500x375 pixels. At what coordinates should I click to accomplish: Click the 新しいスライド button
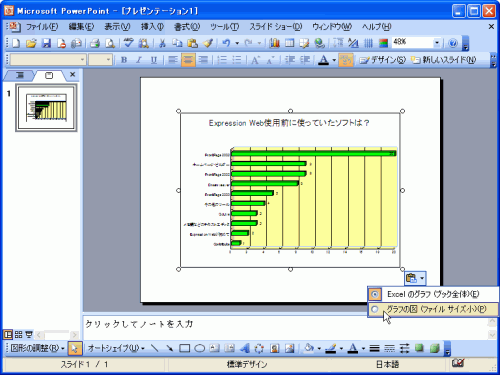(443, 60)
